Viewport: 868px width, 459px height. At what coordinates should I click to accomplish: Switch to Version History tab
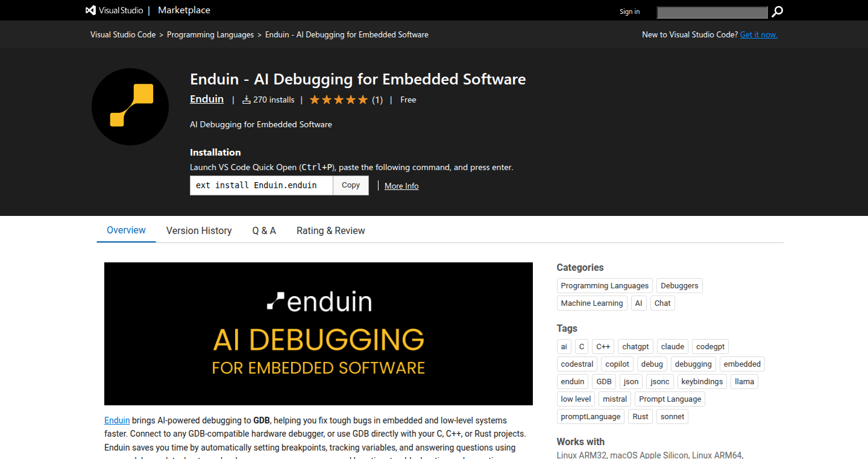pyautogui.click(x=199, y=230)
